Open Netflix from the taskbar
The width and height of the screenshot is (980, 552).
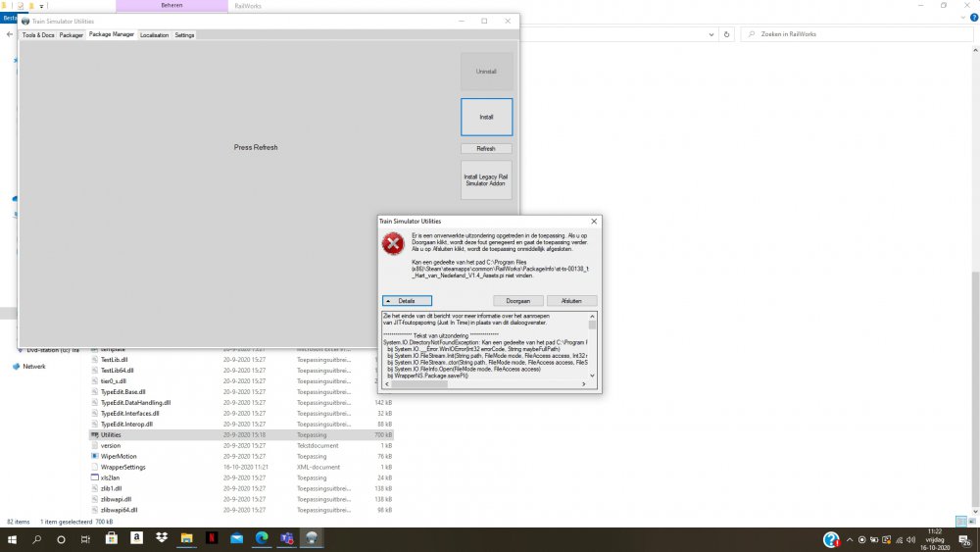tap(212, 538)
